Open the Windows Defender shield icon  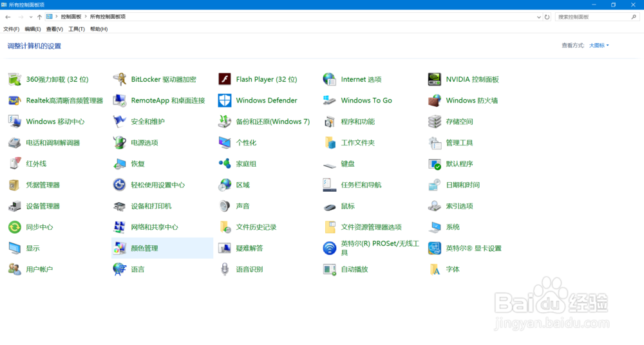225,100
